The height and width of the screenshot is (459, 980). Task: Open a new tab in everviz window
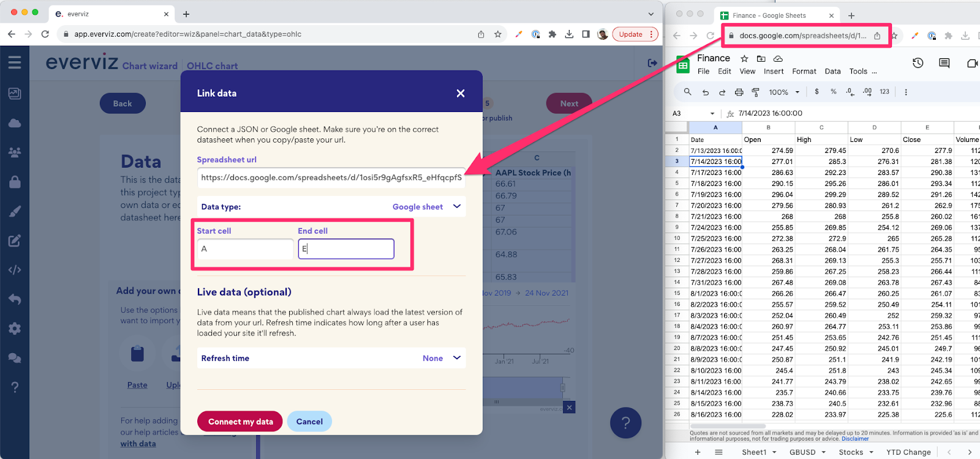pos(186,14)
